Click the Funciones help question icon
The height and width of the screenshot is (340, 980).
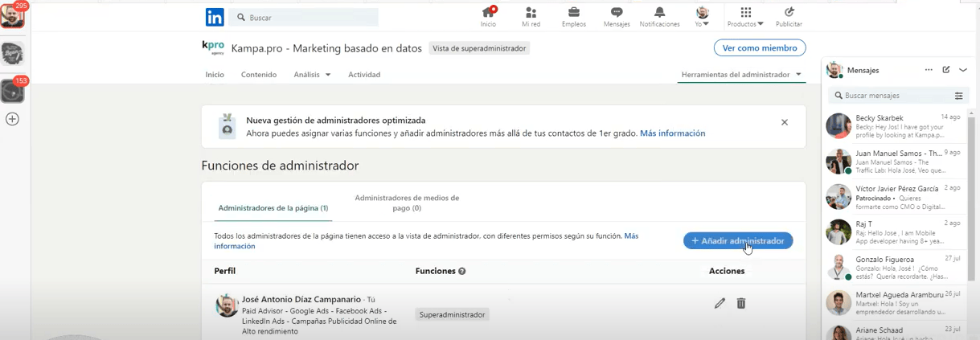(x=461, y=272)
